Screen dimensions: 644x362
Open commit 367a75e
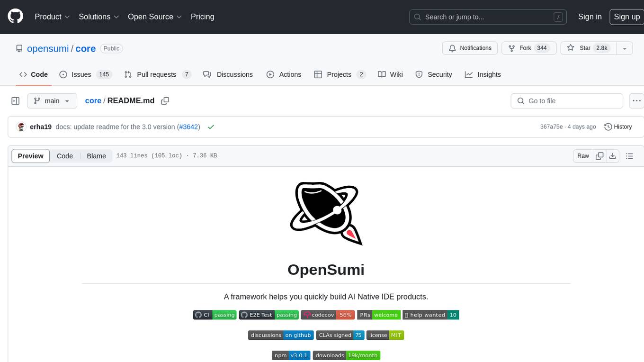[x=551, y=127]
